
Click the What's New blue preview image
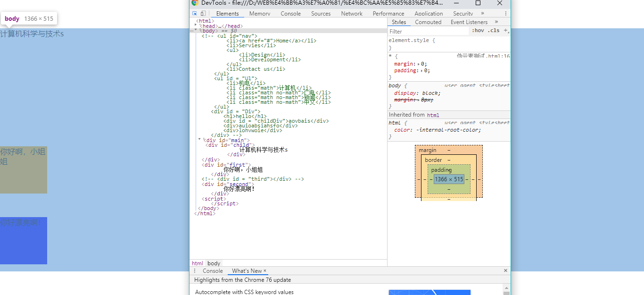point(429,292)
